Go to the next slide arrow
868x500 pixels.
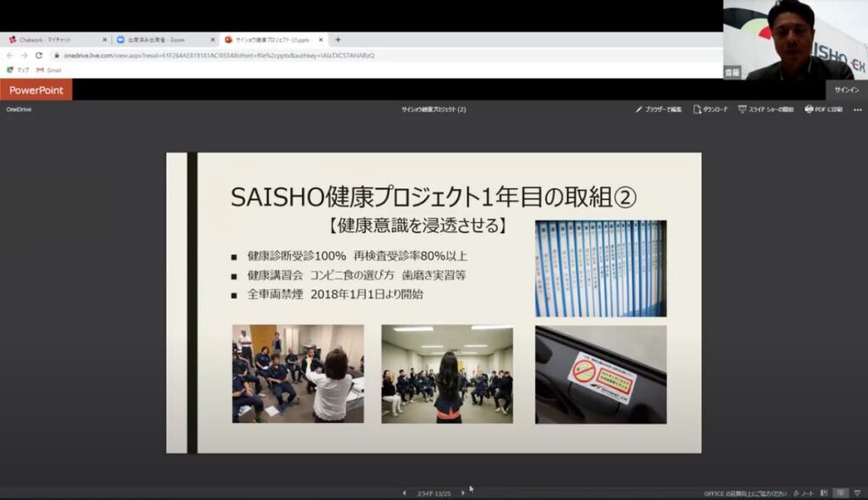coord(463,493)
